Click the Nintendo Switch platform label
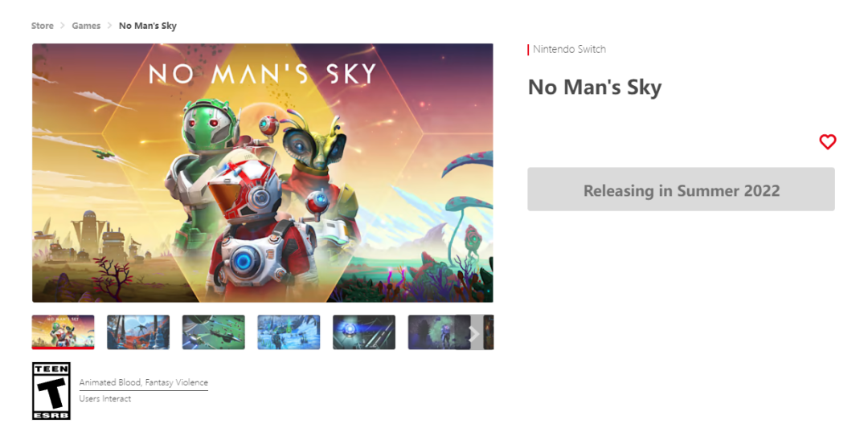This screenshot has height=436, width=868. tap(569, 49)
